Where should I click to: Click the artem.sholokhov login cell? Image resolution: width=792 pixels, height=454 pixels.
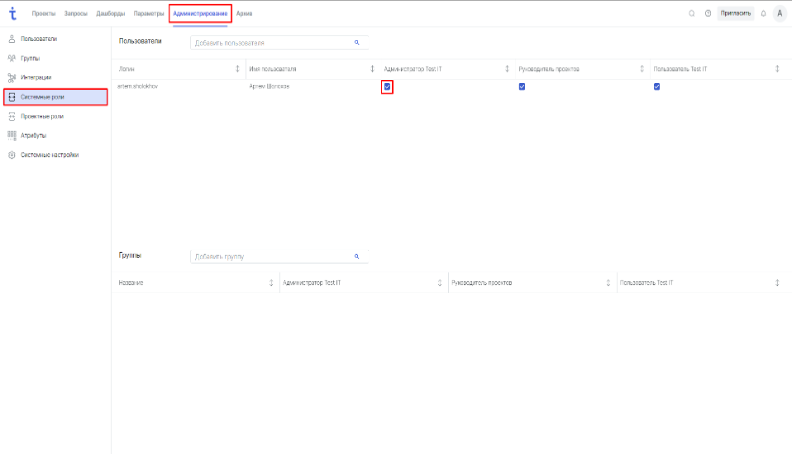pyautogui.click(x=137, y=86)
